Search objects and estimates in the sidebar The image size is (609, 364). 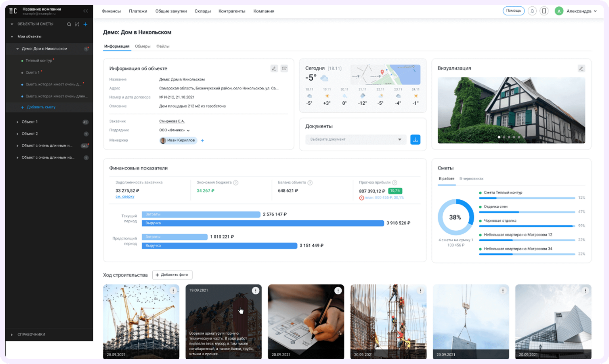[x=69, y=24]
